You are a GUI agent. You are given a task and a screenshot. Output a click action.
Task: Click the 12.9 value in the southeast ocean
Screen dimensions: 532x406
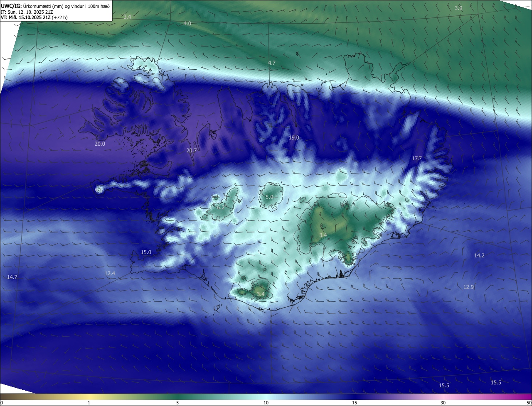(x=468, y=287)
